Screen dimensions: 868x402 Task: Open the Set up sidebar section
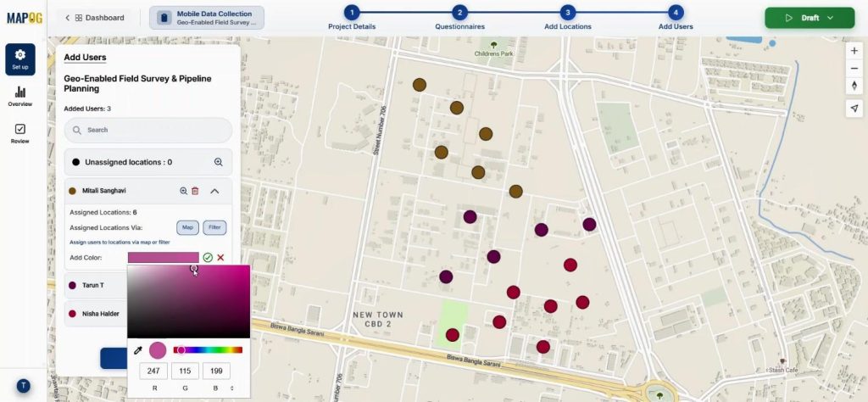pos(20,59)
